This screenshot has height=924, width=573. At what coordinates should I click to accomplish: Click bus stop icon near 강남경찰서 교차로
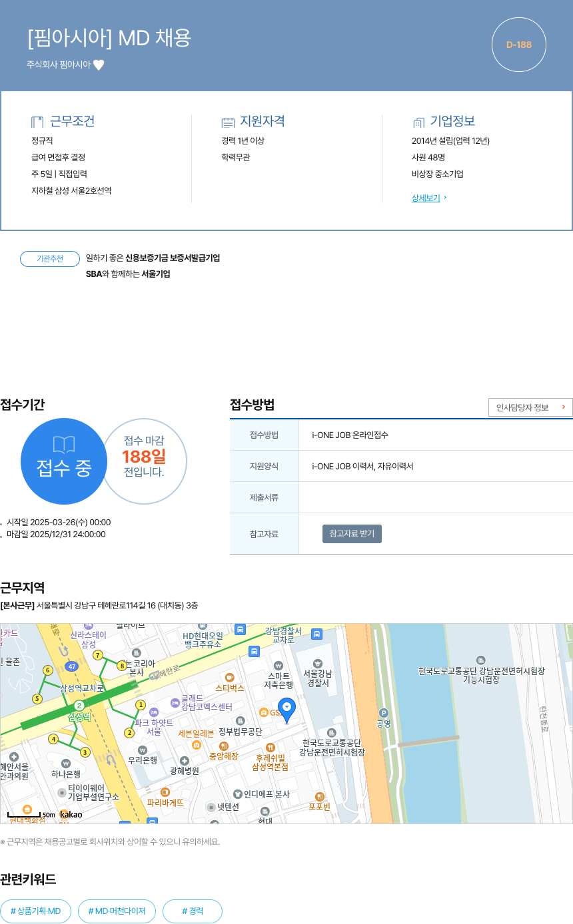pos(317,633)
